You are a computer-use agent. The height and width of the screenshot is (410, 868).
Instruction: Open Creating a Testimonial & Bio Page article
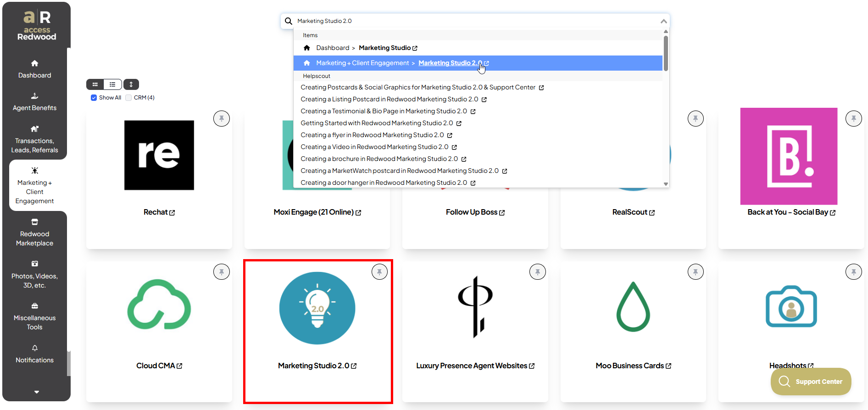tap(384, 111)
